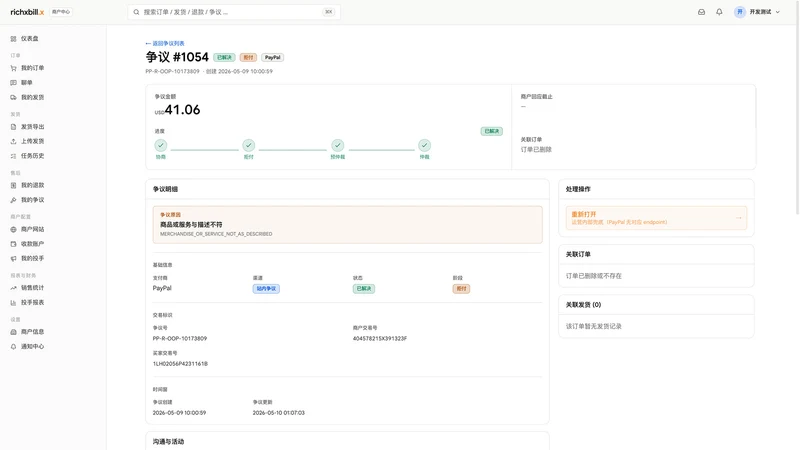Select the 我的争议 gavel icon
This screenshot has width=800, height=450.
[x=13, y=200]
